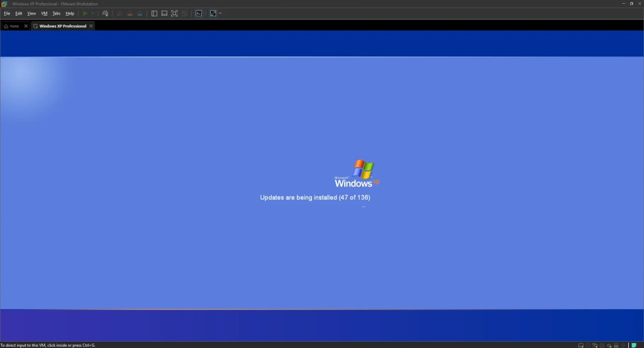Open the stretch display options dropdown
644x348 pixels.
220,14
